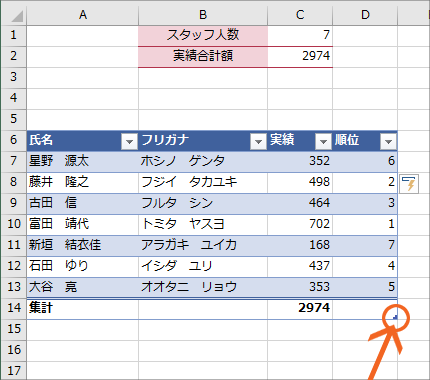
Task: Click the 実績合計額 pink cell
Action: (203, 56)
